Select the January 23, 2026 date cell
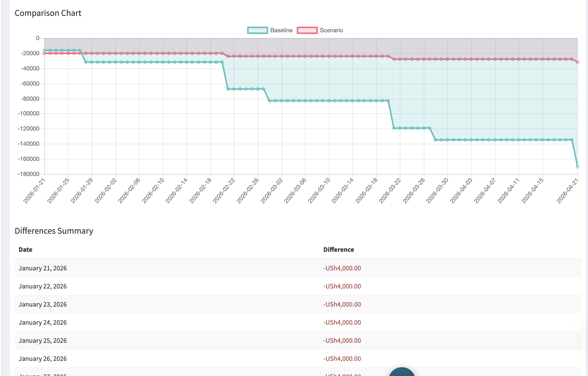The image size is (588, 376). (x=43, y=304)
